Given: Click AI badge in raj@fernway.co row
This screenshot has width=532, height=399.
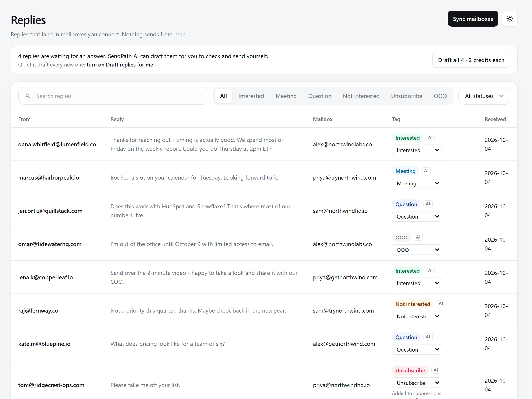Looking at the screenshot, I should 441,303.
